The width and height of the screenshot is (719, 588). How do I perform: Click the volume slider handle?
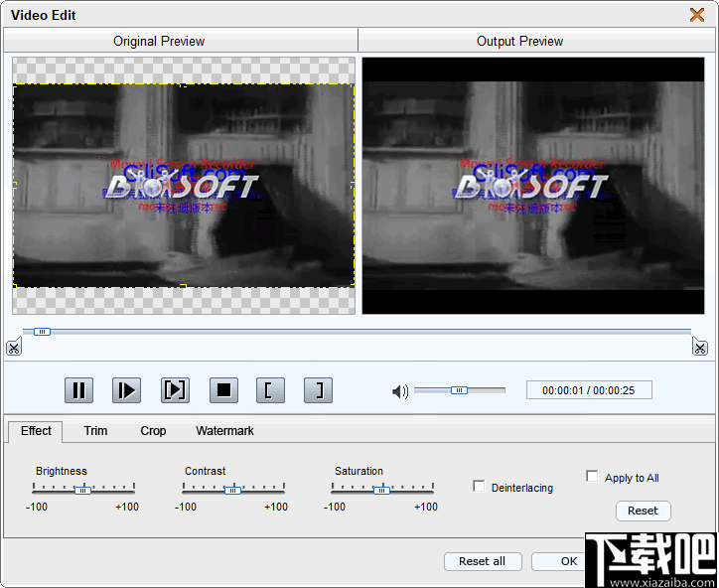pyautogui.click(x=459, y=390)
